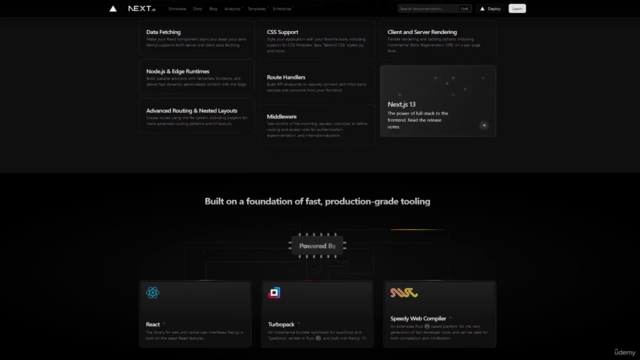Open the Data Fetching card
This screenshot has height=360, width=640.
197,38
